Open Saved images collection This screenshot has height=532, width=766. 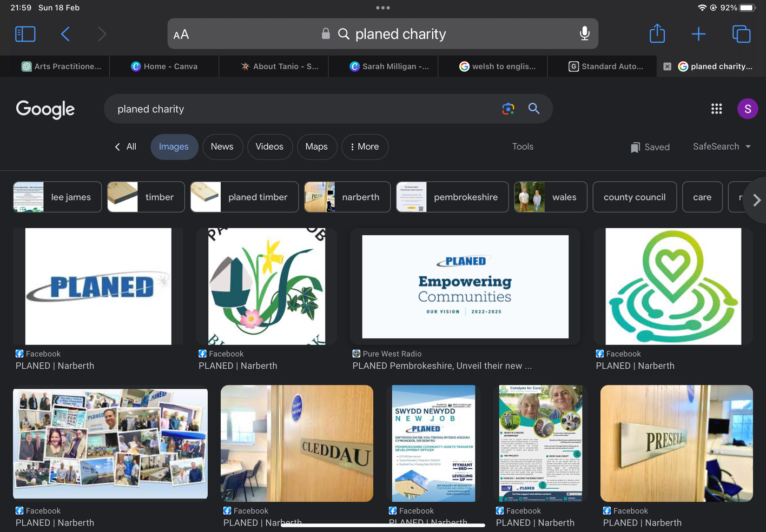[650, 147]
